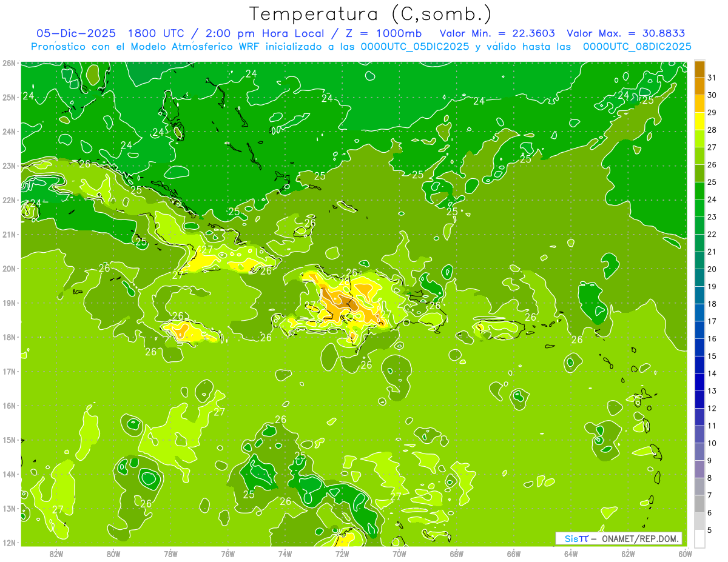Viewport: 728px width, 562px height.
Task: Click the "62W" longitude axis label
Action: point(628,554)
